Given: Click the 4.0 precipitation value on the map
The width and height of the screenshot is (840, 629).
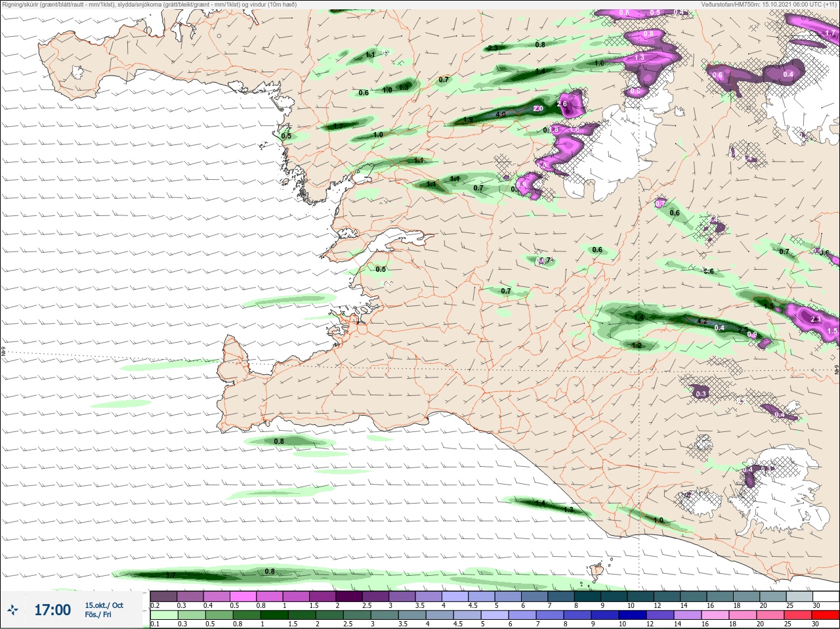Looking at the screenshot, I should coord(501,114).
